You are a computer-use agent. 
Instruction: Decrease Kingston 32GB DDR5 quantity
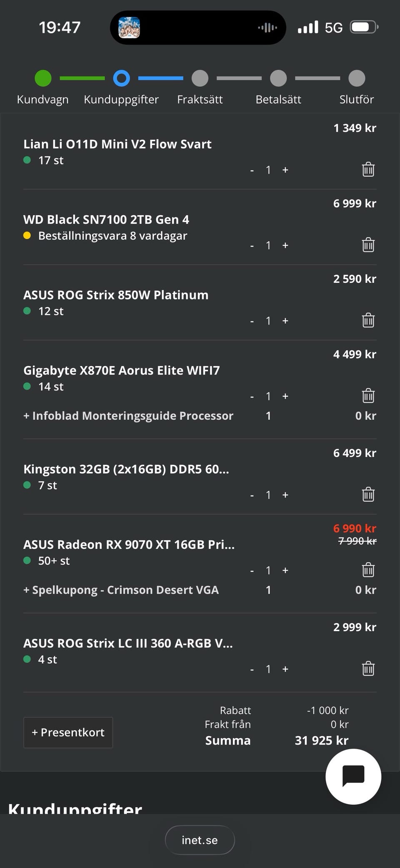pyautogui.click(x=252, y=495)
